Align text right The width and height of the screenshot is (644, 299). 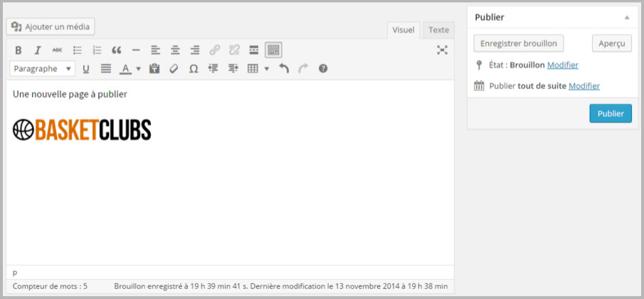[x=195, y=50]
